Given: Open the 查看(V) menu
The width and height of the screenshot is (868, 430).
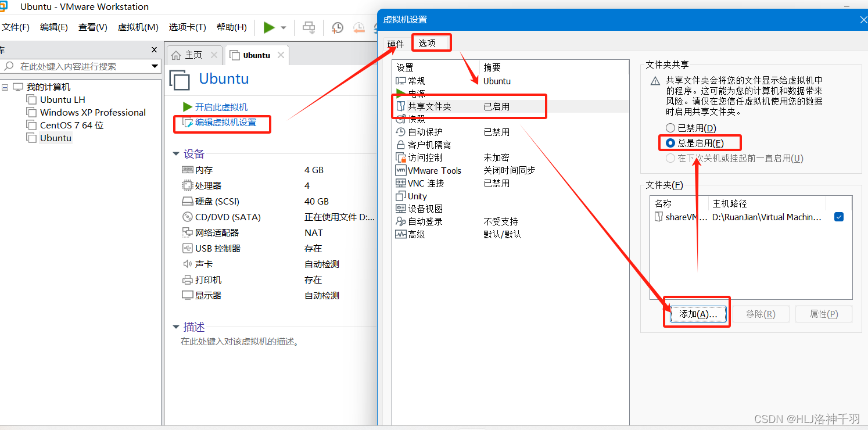Looking at the screenshot, I should click(x=93, y=27).
